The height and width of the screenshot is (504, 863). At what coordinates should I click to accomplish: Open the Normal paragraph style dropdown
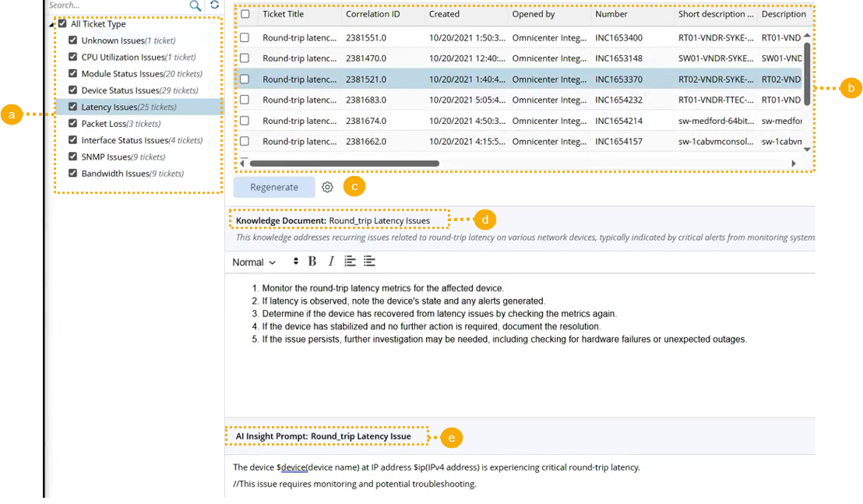tap(255, 263)
